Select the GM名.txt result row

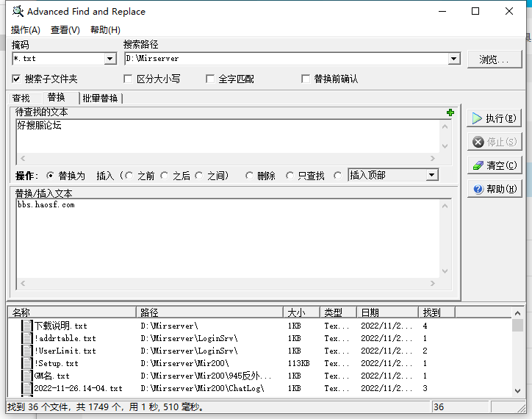[260, 376]
